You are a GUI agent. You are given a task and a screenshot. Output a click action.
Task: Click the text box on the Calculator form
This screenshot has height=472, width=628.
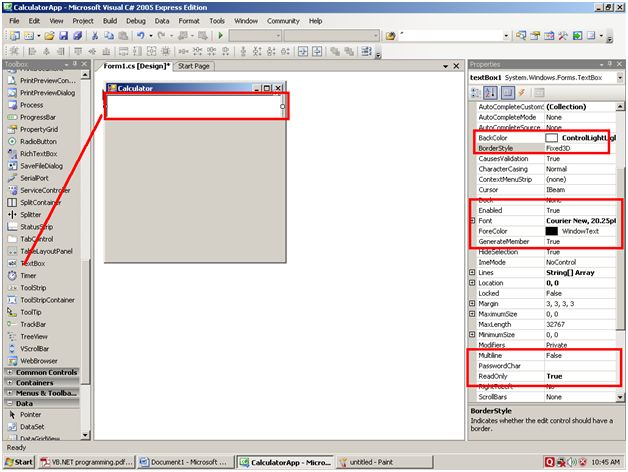(195, 106)
